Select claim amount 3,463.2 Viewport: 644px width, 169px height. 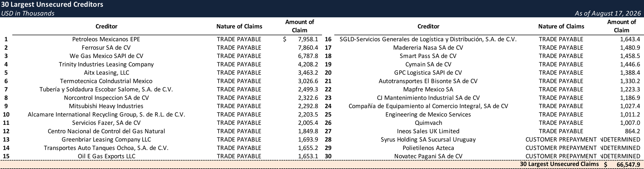click(308, 73)
